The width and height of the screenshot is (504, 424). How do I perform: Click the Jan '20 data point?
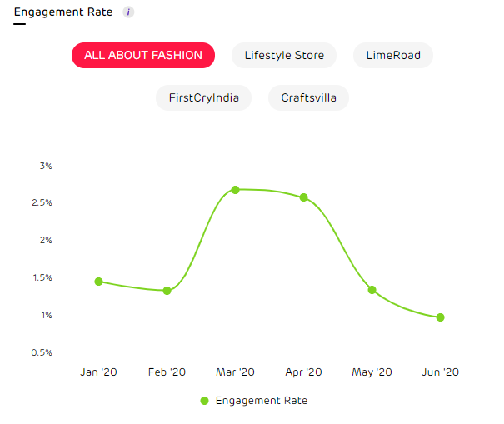(99, 282)
